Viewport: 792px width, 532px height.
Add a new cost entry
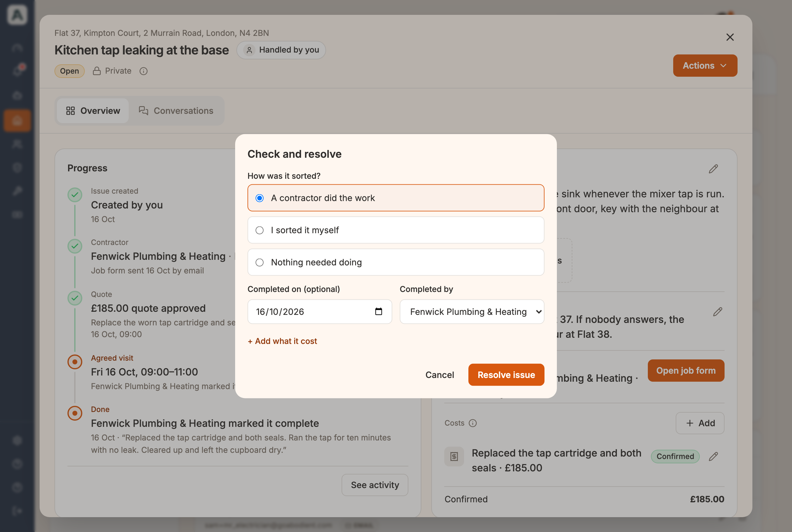pos(700,423)
